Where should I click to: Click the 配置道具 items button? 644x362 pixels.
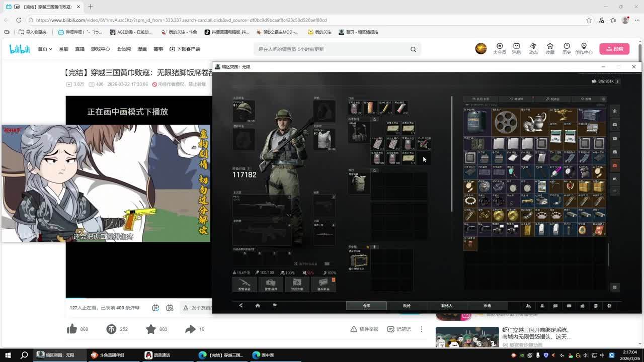[271, 284]
